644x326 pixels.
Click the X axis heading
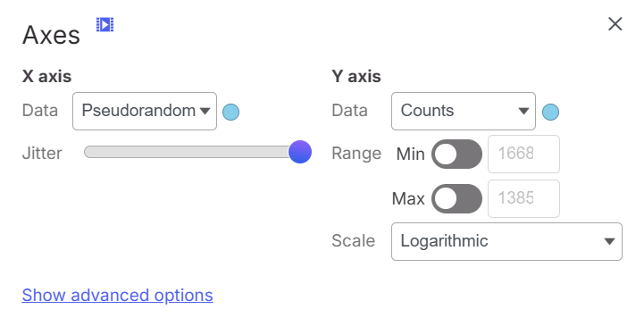tap(46, 77)
